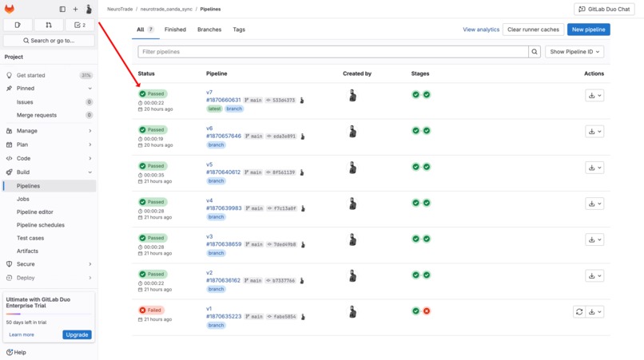Click the Learn more link

22,334
